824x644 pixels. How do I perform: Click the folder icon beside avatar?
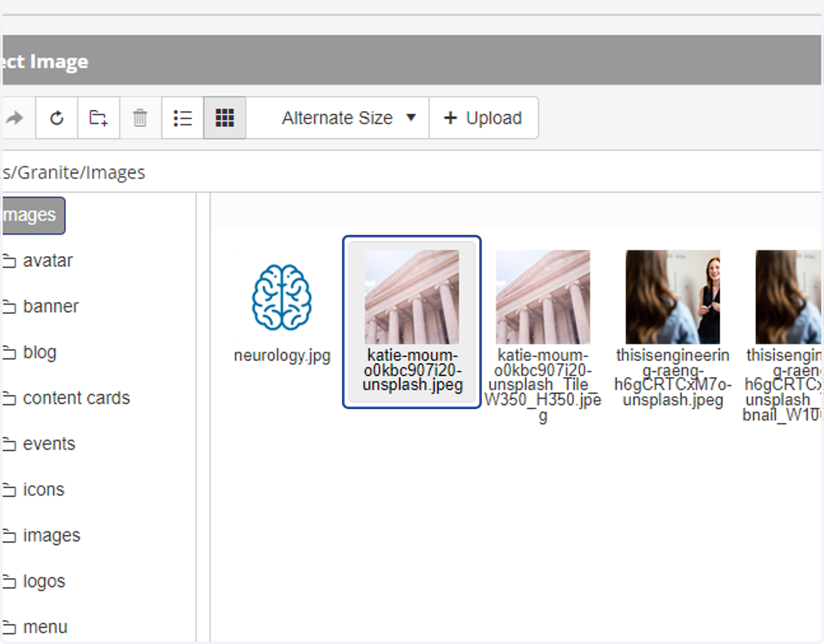click(10, 261)
